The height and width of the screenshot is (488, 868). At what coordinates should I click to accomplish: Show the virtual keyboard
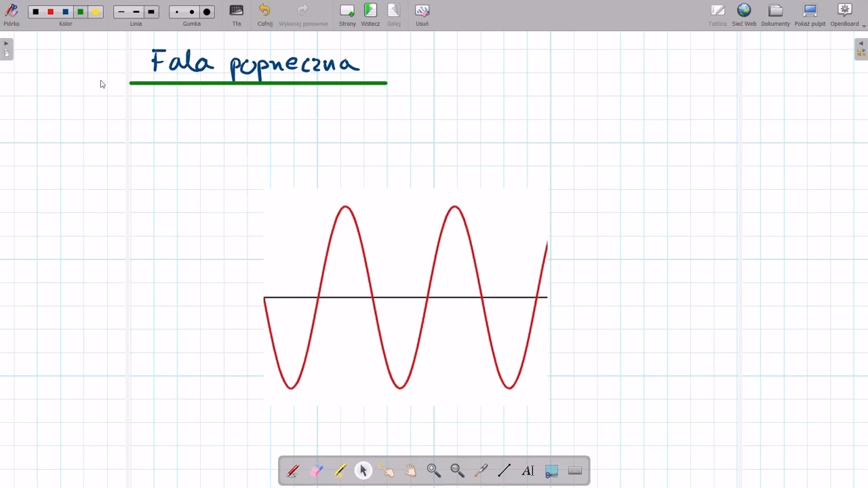[575, 470]
